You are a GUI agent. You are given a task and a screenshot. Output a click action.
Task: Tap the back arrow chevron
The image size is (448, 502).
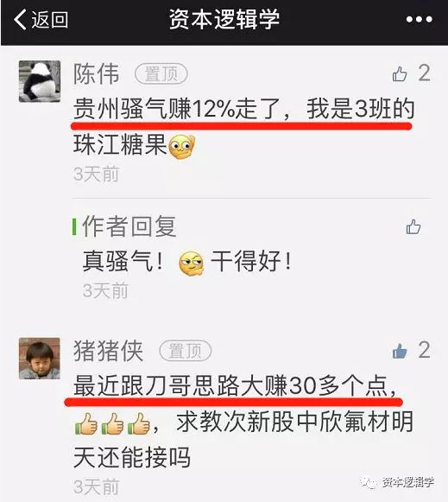(x=20, y=19)
